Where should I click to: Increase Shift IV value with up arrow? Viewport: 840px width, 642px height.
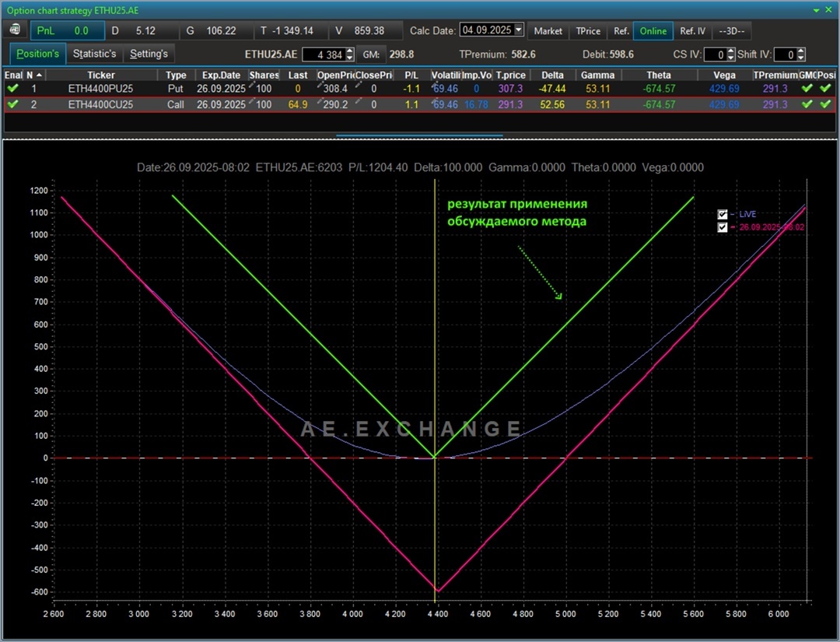click(x=801, y=51)
